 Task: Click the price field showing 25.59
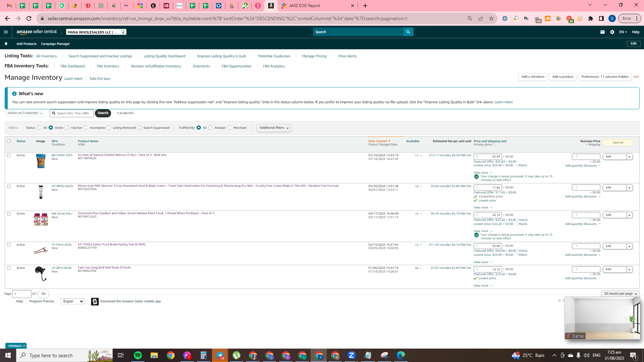coord(488,157)
